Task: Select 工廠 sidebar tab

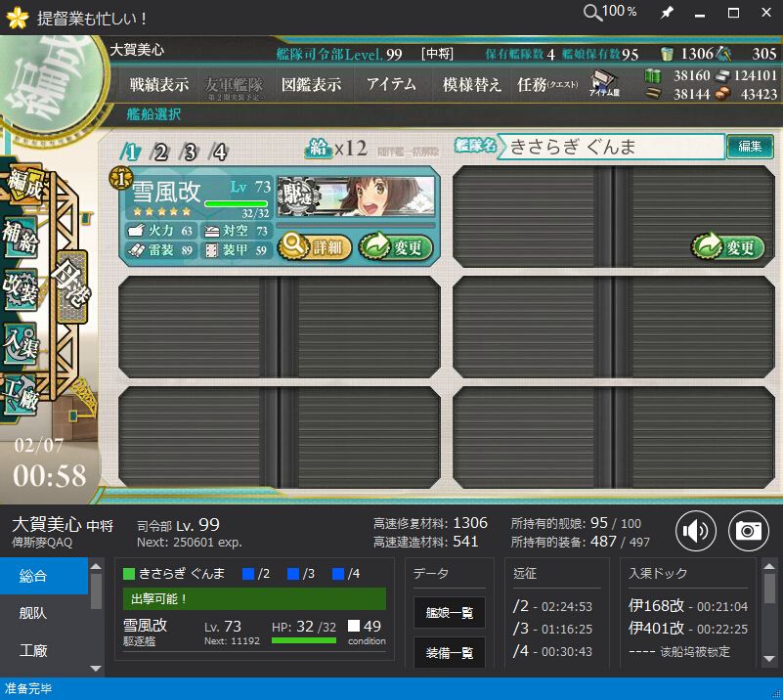Action: [x=44, y=650]
